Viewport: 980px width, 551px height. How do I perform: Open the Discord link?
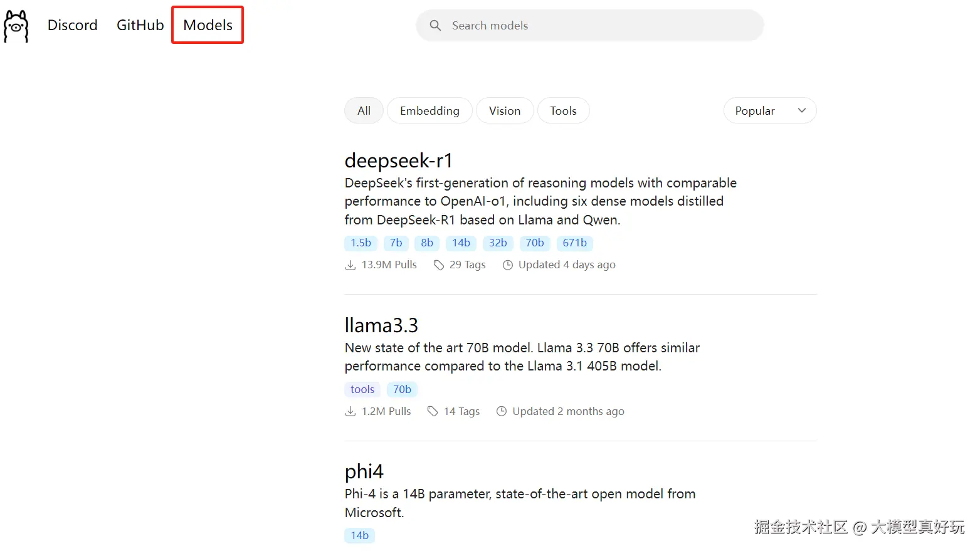pyautogui.click(x=73, y=25)
